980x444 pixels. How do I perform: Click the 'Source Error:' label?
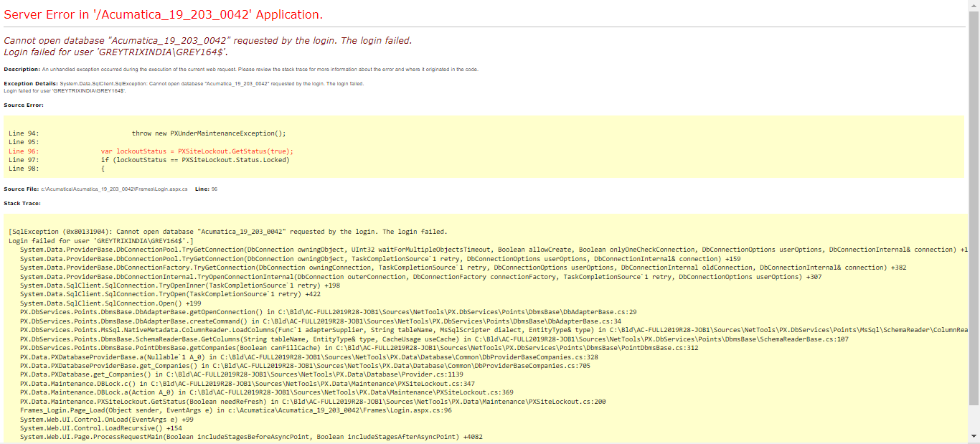[24, 105]
